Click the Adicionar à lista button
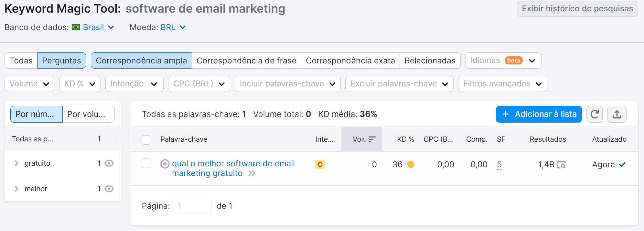Viewport: 644px width, 231px height. click(538, 114)
